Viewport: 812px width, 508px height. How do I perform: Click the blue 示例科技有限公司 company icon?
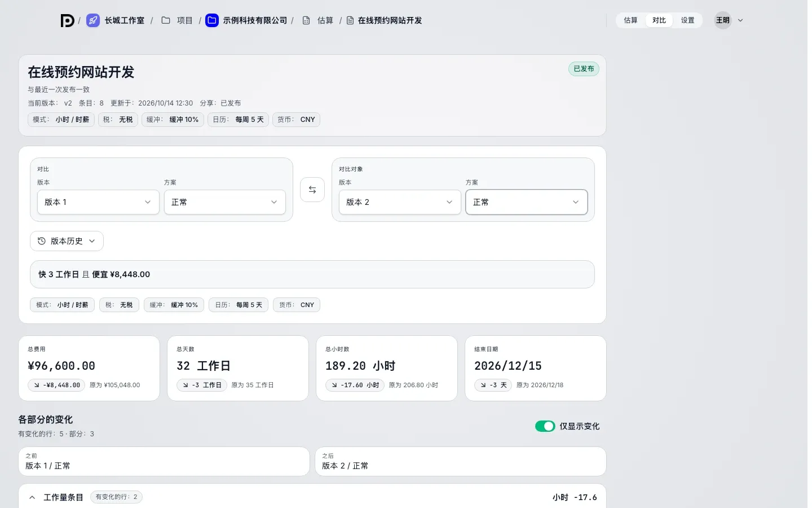(212, 21)
